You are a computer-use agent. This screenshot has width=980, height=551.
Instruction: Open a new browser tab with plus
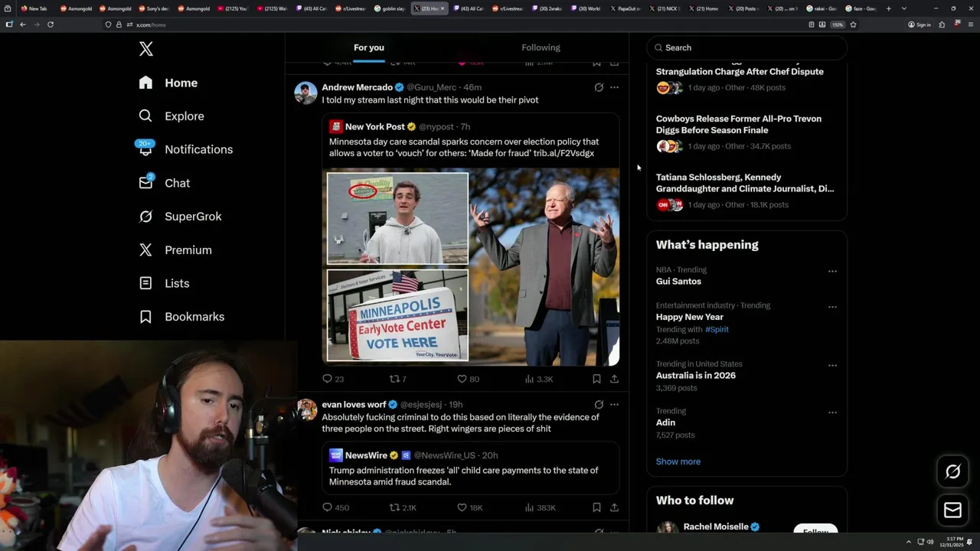[x=888, y=8]
